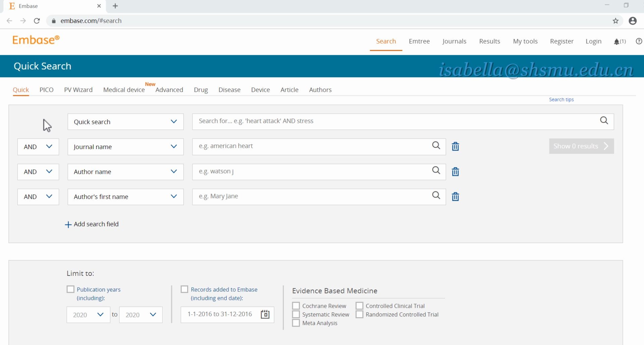The height and width of the screenshot is (345, 644).
Task: Switch to the Device search tab
Action: [x=260, y=90]
